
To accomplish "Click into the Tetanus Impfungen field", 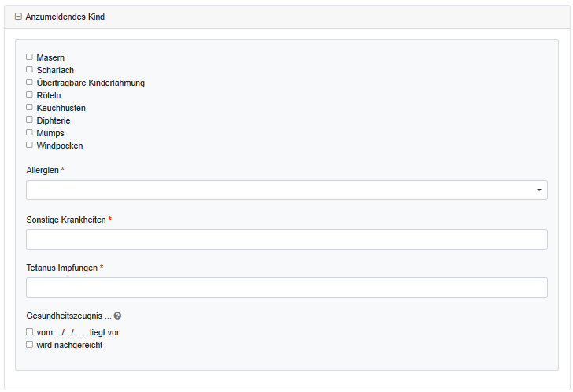I will (x=286, y=287).
